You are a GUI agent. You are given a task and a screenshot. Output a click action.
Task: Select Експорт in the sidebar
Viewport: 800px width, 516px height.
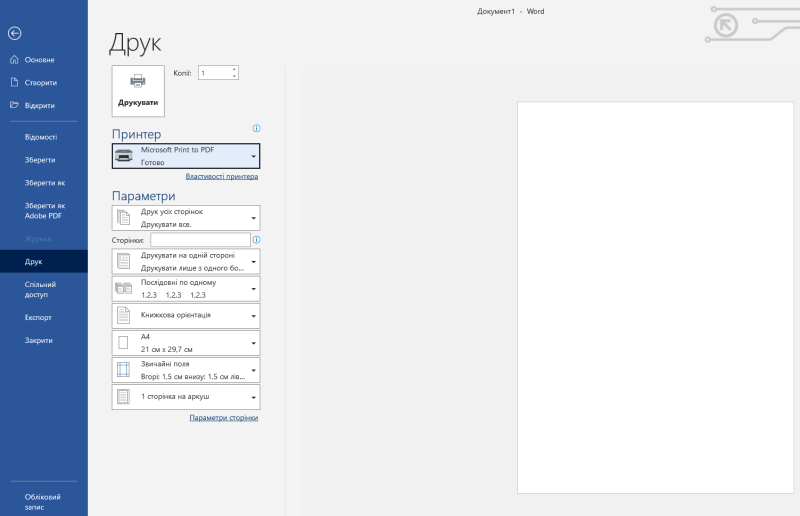pyautogui.click(x=38, y=317)
